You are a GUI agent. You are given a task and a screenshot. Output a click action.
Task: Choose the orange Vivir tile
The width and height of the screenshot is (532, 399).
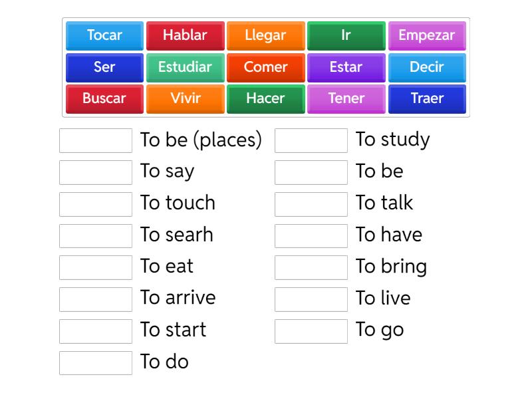185,98
